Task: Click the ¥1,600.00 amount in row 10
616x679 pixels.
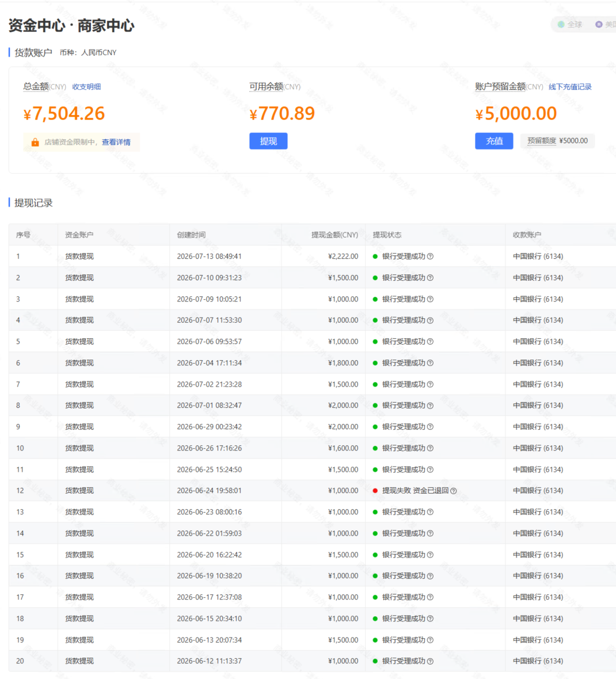Action: tap(343, 448)
